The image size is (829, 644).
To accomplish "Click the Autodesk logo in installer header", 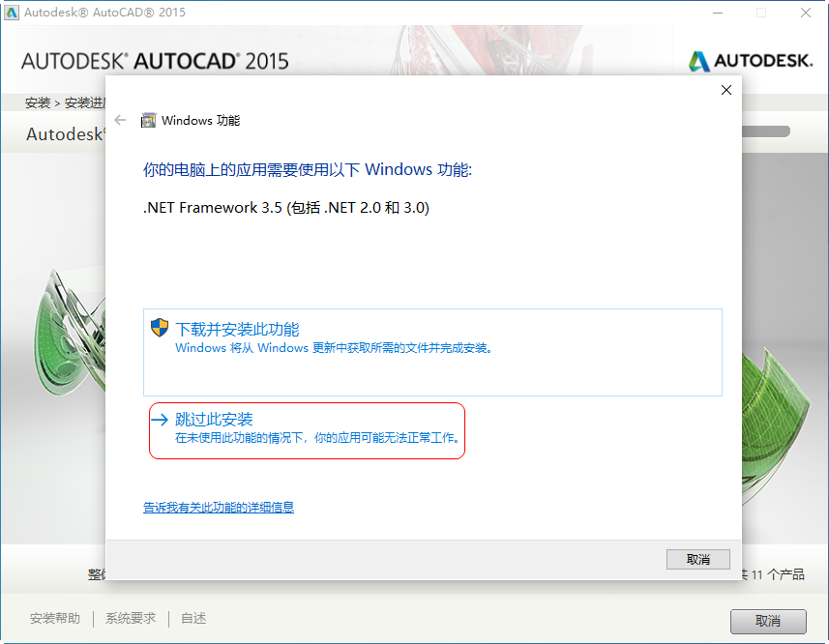I will pyautogui.click(x=751, y=61).
